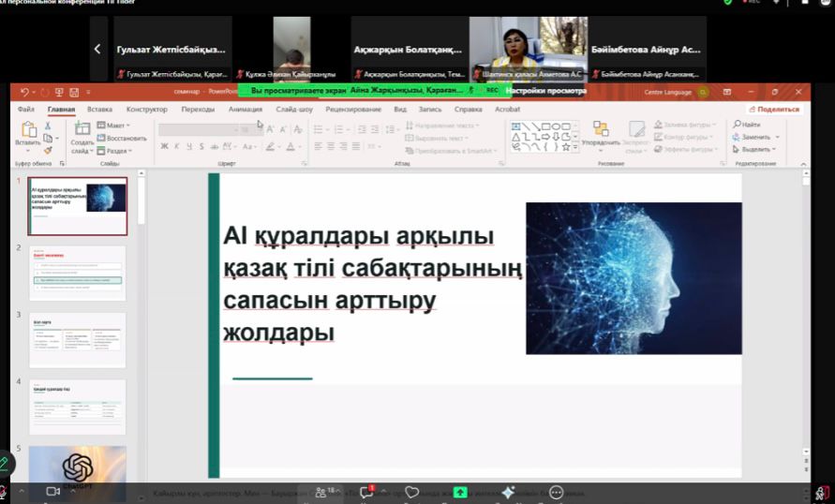The width and height of the screenshot is (835, 504).
Task: Expand the Макет layout dropdown
Action: click(x=113, y=126)
